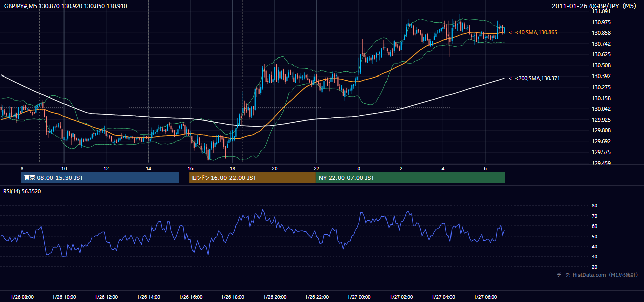Click price axis value 130.042
Viewport: 644px width, 302px height.
pos(601,109)
